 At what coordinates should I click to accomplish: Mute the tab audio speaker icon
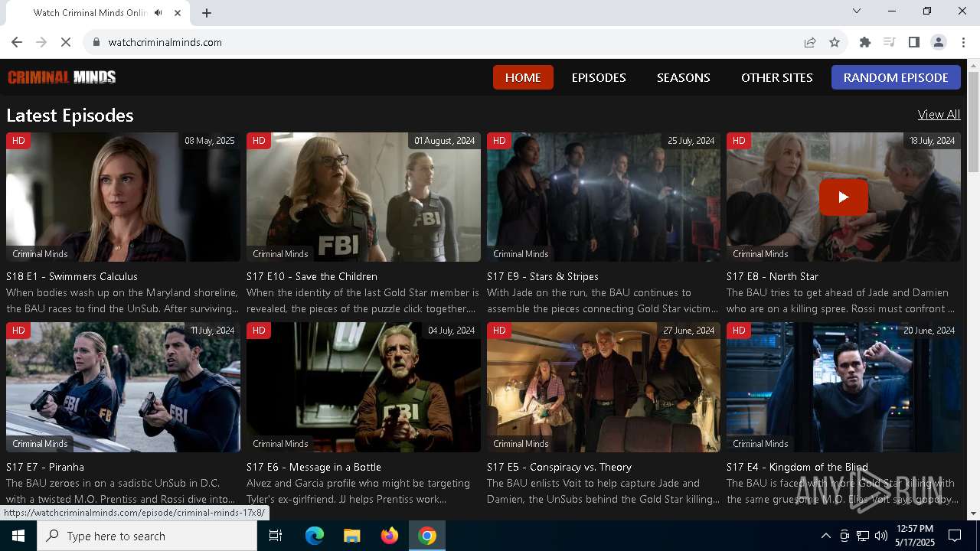coord(158,13)
